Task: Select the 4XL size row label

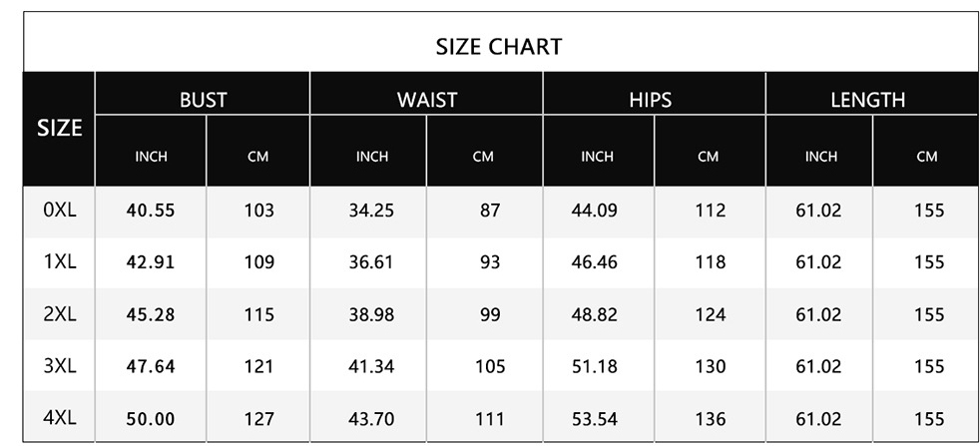Action: pyautogui.click(x=60, y=418)
